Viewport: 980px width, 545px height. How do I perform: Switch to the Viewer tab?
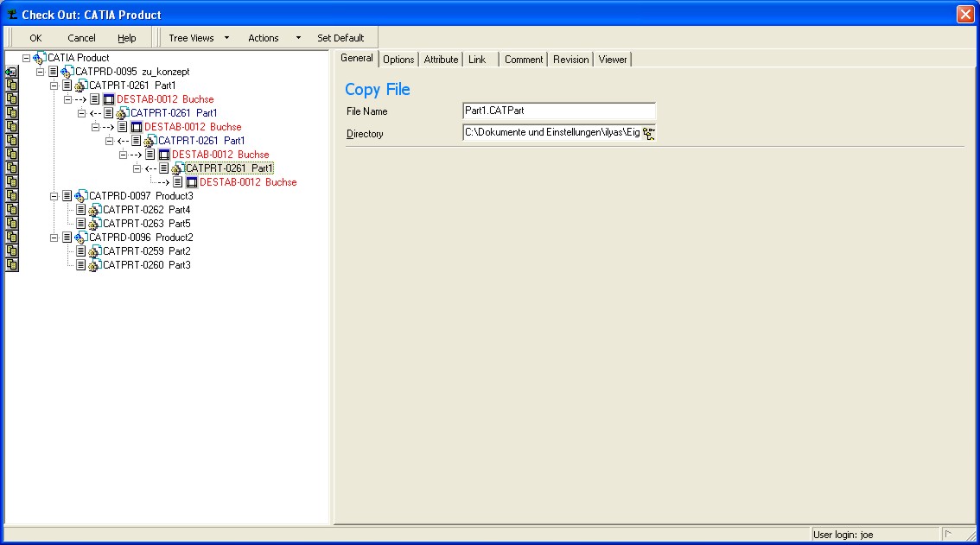(x=613, y=60)
